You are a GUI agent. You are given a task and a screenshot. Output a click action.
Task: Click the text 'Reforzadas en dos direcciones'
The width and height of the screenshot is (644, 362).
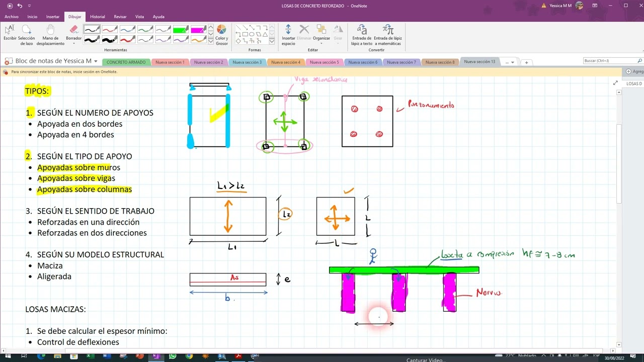coord(92,233)
